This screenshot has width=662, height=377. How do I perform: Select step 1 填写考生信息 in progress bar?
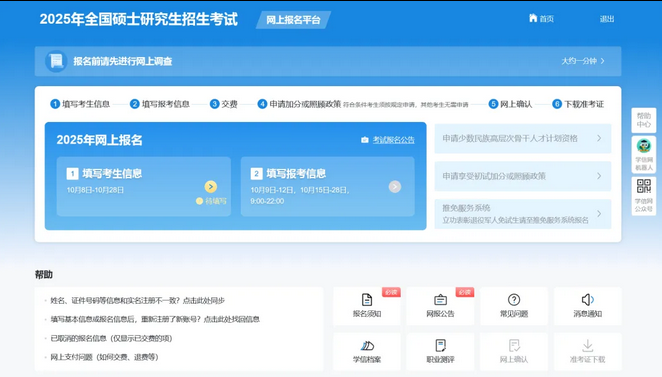click(80, 104)
